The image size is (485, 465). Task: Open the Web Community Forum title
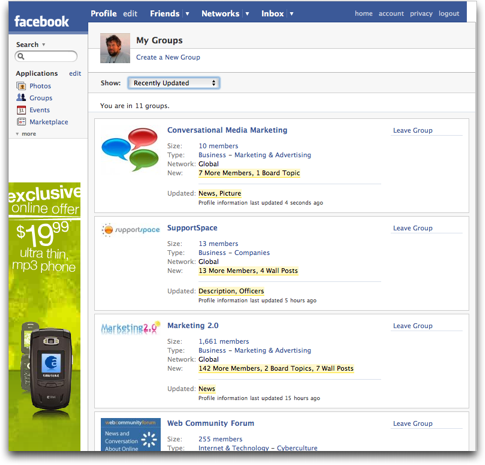[x=211, y=423]
